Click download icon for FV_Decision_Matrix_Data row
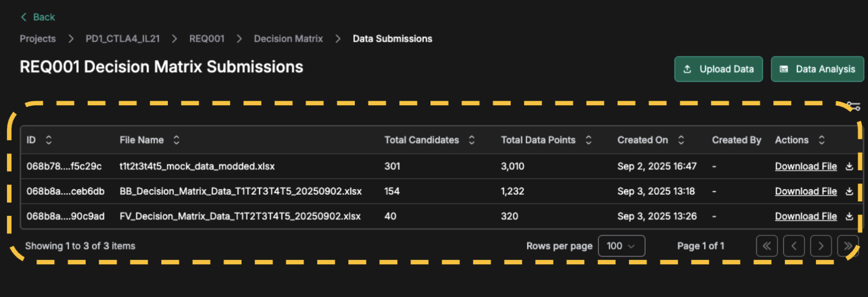Screen dimensions: 868x297 pyautogui.click(x=849, y=216)
